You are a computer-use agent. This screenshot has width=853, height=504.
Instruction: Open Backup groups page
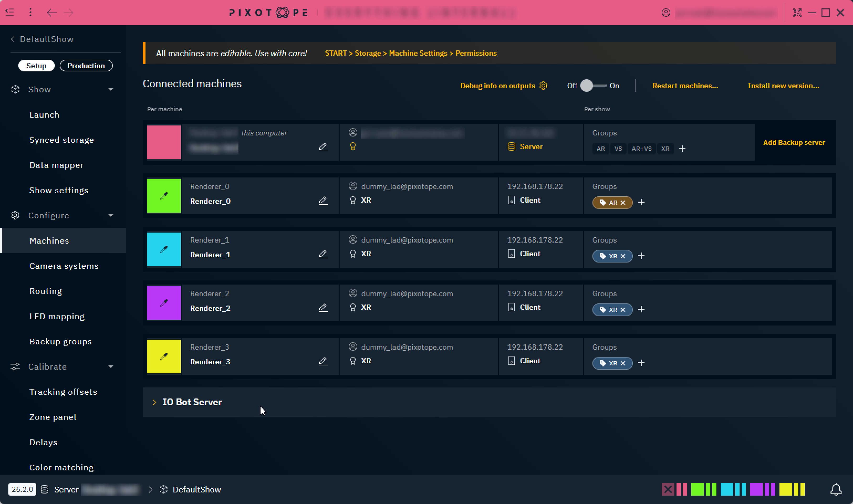tap(60, 341)
